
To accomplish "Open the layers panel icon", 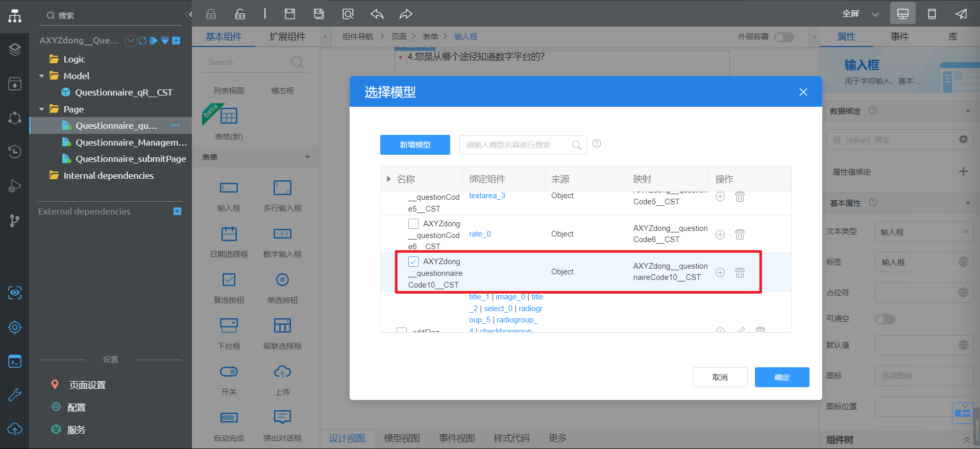I will pos(15,50).
